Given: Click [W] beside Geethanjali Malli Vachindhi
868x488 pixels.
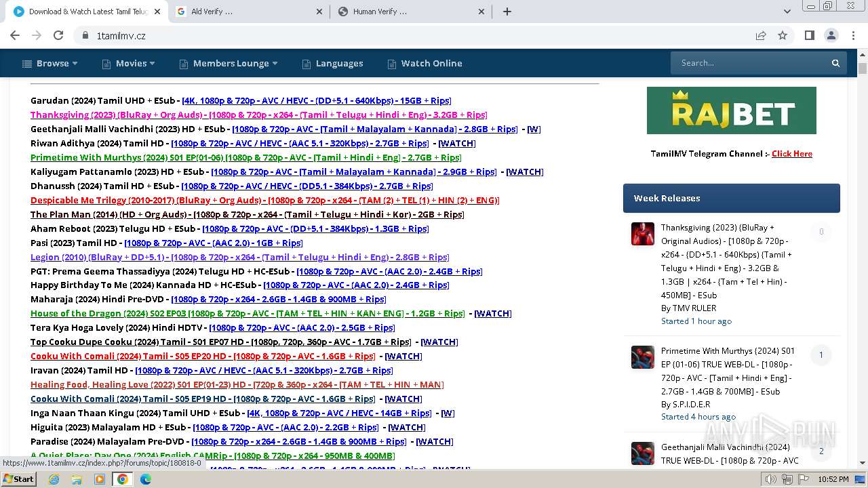Looking at the screenshot, I should coord(534,129).
